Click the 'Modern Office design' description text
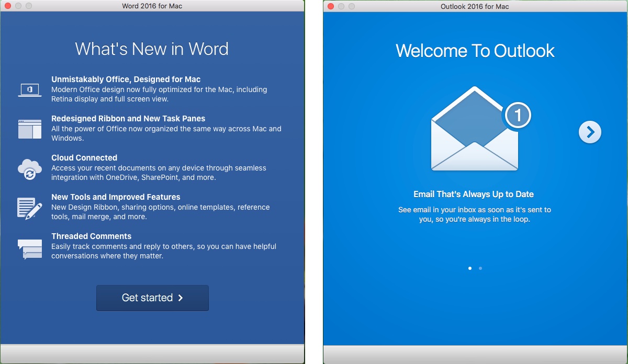The width and height of the screenshot is (628, 364). 159,94
